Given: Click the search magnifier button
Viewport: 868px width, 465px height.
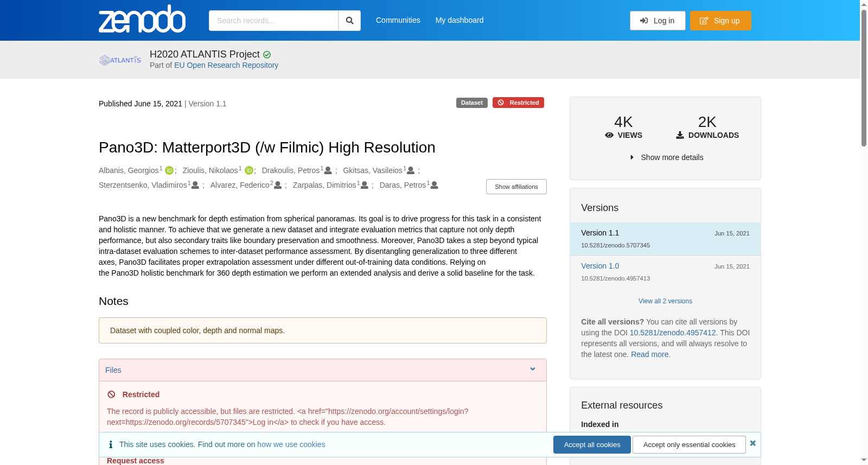Looking at the screenshot, I should (x=349, y=21).
